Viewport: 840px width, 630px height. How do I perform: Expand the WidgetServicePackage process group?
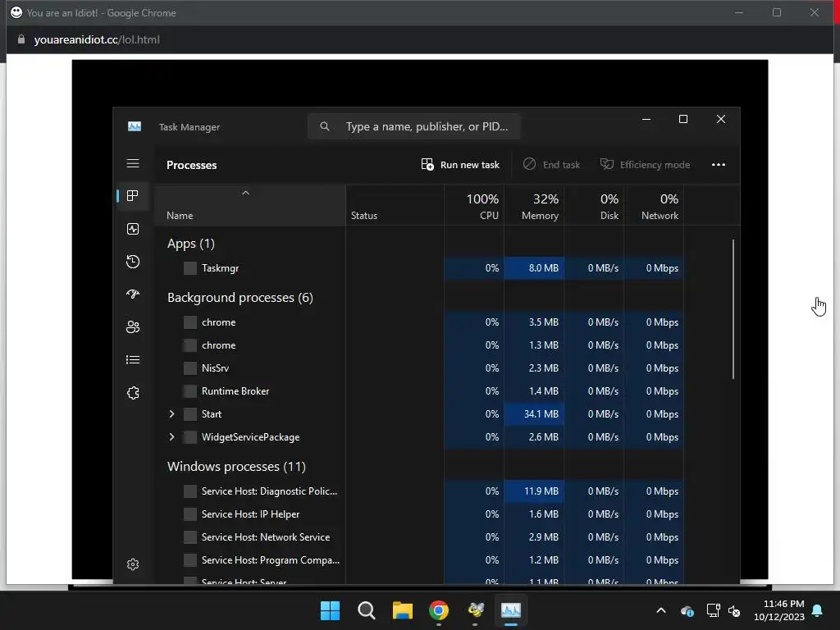[171, 437]
